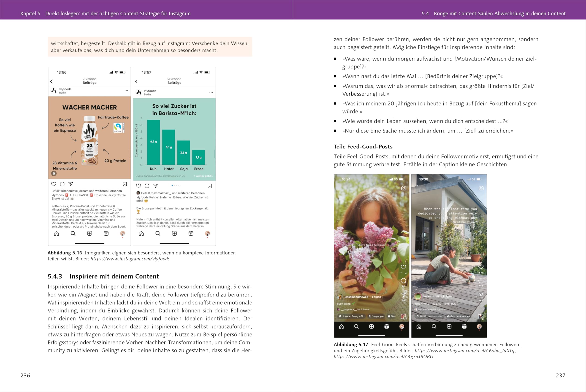586x392 pixels.
Task: Follow teaandspirit with Folgen button
Action: [x=447, y=296]
